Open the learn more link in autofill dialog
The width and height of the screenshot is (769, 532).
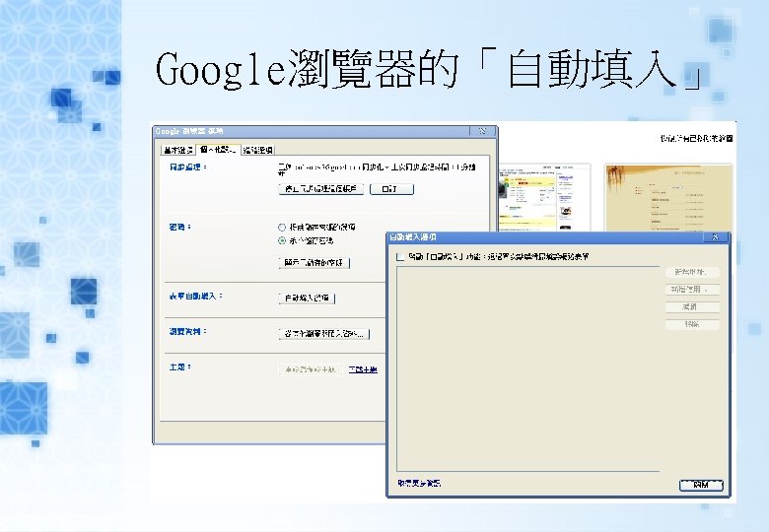pos(419,483)
